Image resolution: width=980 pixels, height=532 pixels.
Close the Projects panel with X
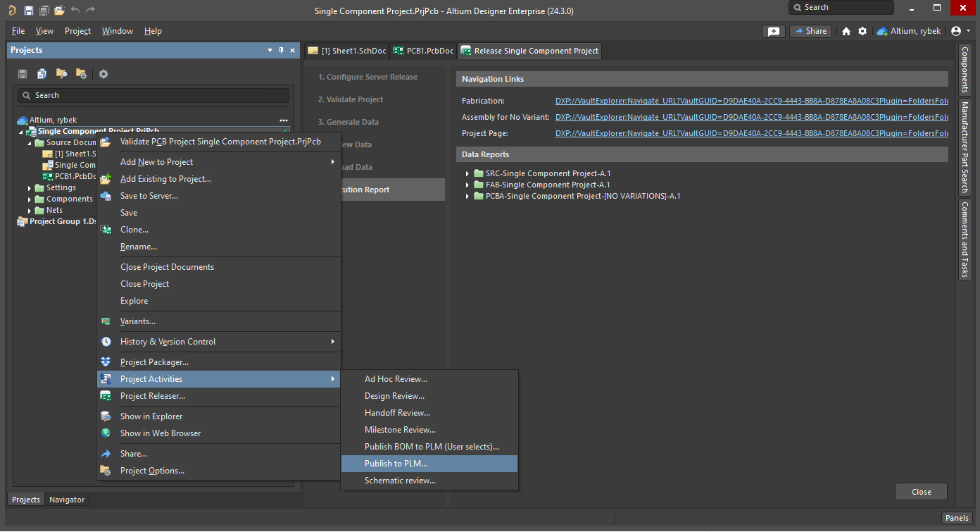[x=293, y=50]
